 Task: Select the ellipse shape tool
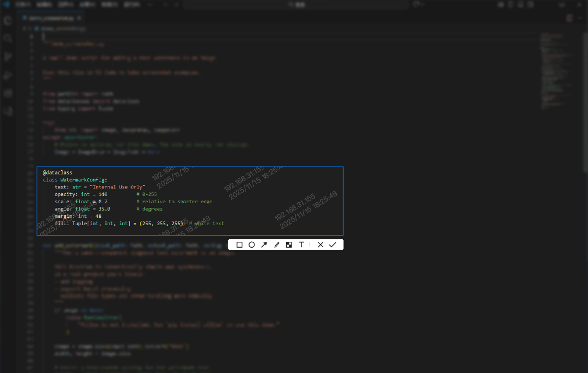pyautogui.click(x=252, y=244)
